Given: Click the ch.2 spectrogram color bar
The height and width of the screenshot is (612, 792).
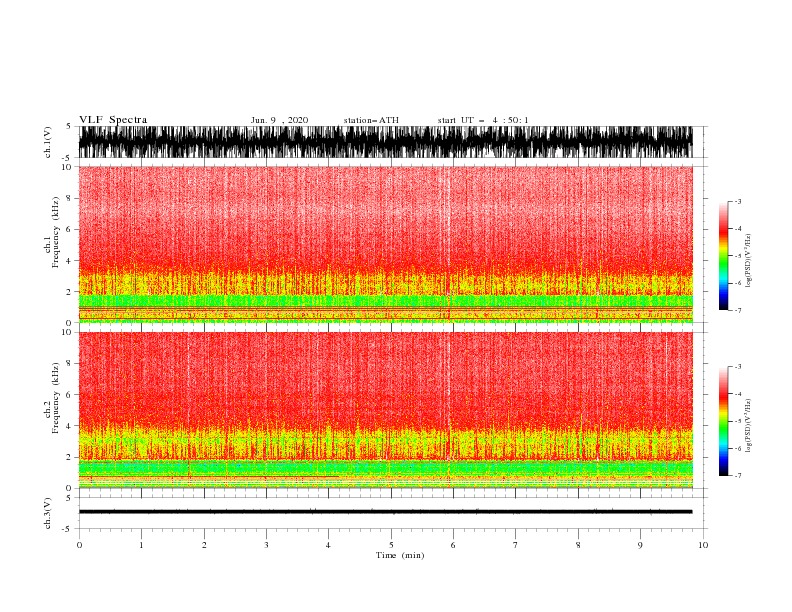Looking at the screenshot, I should click(x=723, y=421).
